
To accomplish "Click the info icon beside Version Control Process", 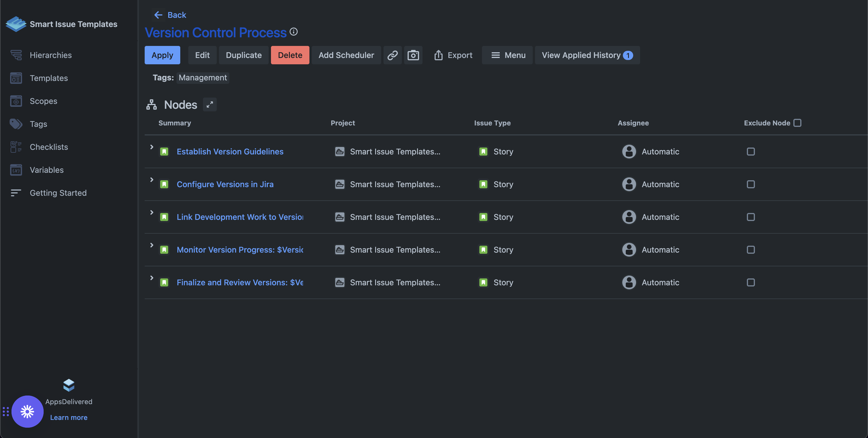I will (x=293, y=32).
